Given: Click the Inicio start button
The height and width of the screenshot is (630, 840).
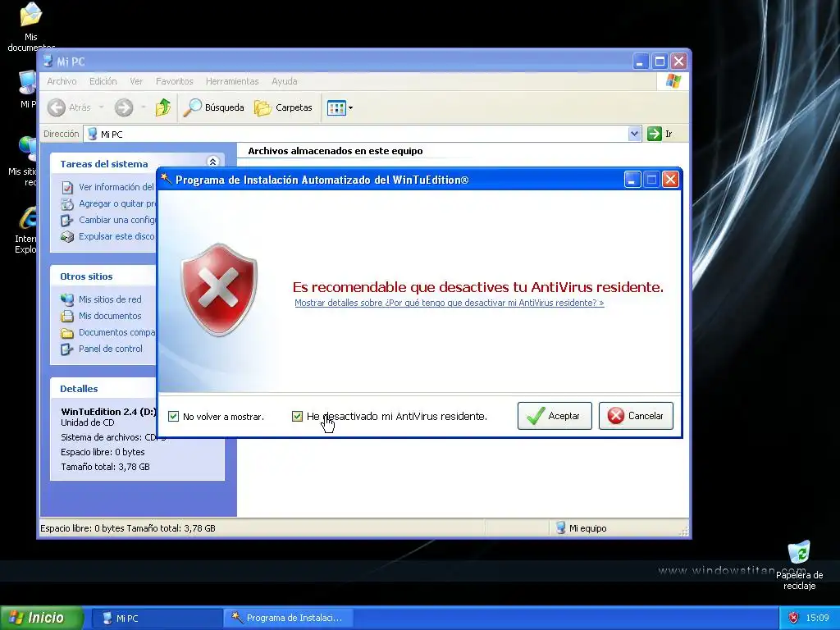Looking at the screenshot, I should (41, 618).
